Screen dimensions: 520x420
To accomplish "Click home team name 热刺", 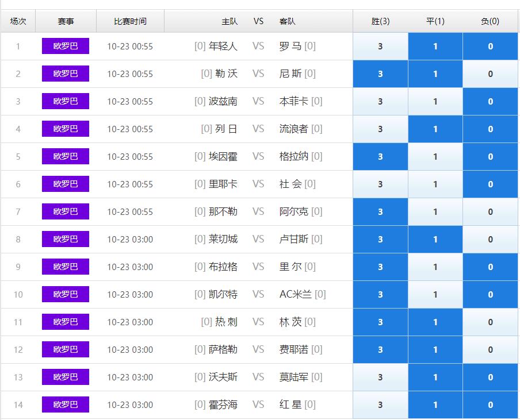I will pyautogui.click(x=226, y=322).
